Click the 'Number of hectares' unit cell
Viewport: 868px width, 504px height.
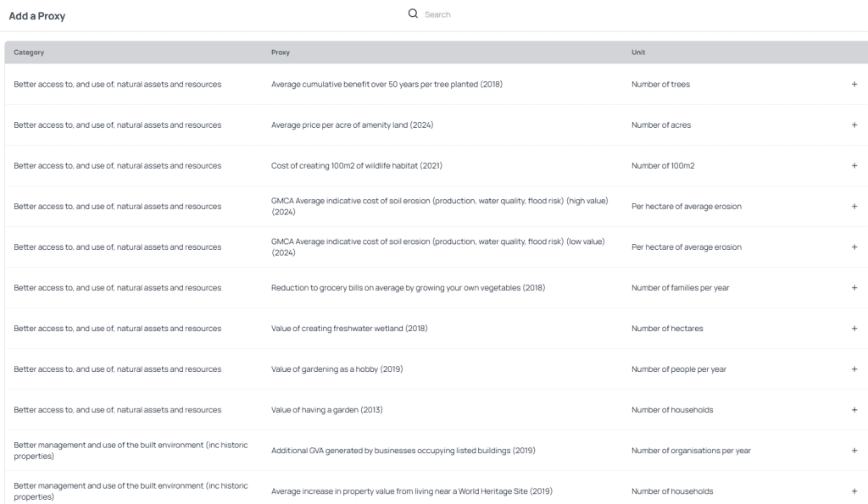tap(667, 329)
